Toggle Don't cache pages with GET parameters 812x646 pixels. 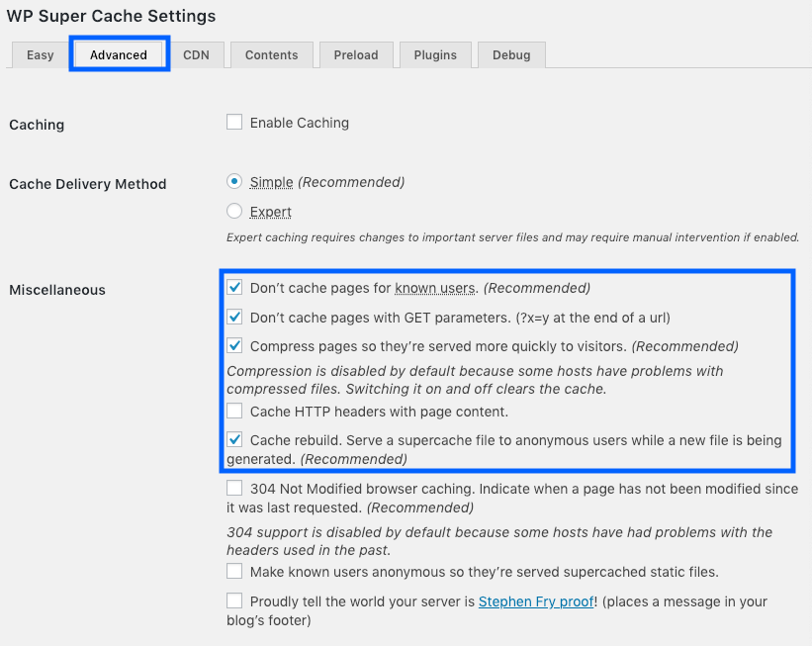pyautogui.click(x=234, y=318)
